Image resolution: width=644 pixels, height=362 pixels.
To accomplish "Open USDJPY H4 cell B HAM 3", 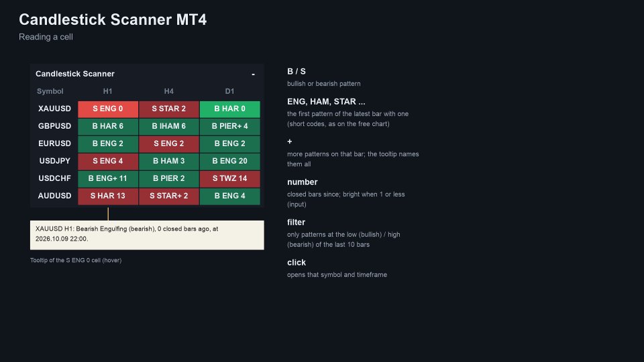I will click(x=169, y=162).
